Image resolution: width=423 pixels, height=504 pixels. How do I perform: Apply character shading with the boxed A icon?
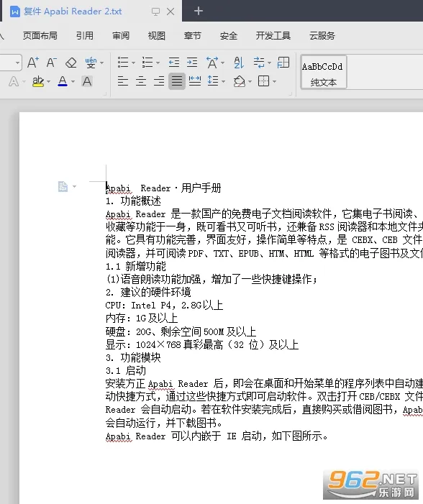[x=87, y=81]
